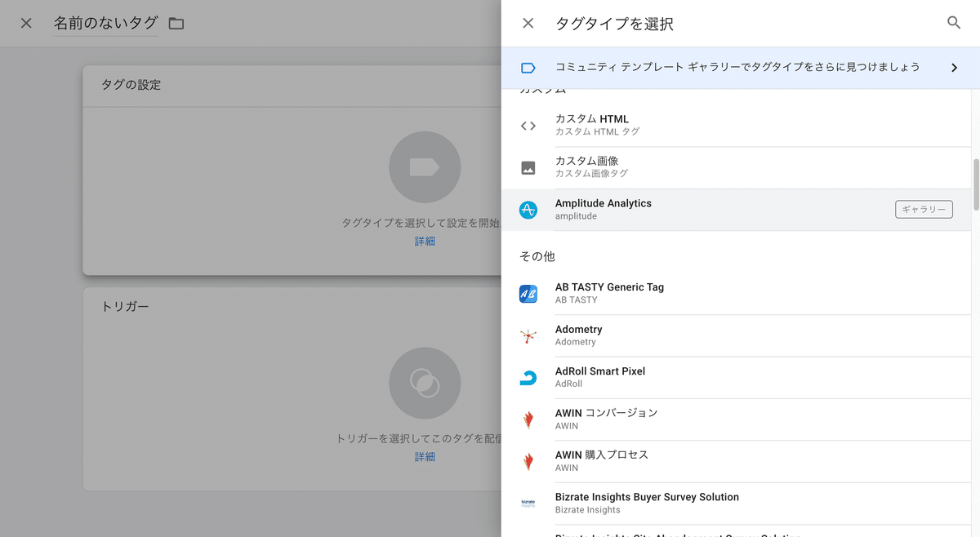This screenshot has width=980, height=537.
Task: Click the tag configuration placeholder icon
Action: click(x=425, y=167)
